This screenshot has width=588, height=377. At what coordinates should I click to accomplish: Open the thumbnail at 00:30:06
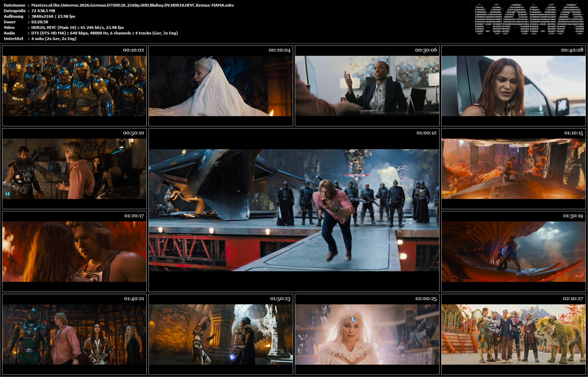tap(367, 86)
